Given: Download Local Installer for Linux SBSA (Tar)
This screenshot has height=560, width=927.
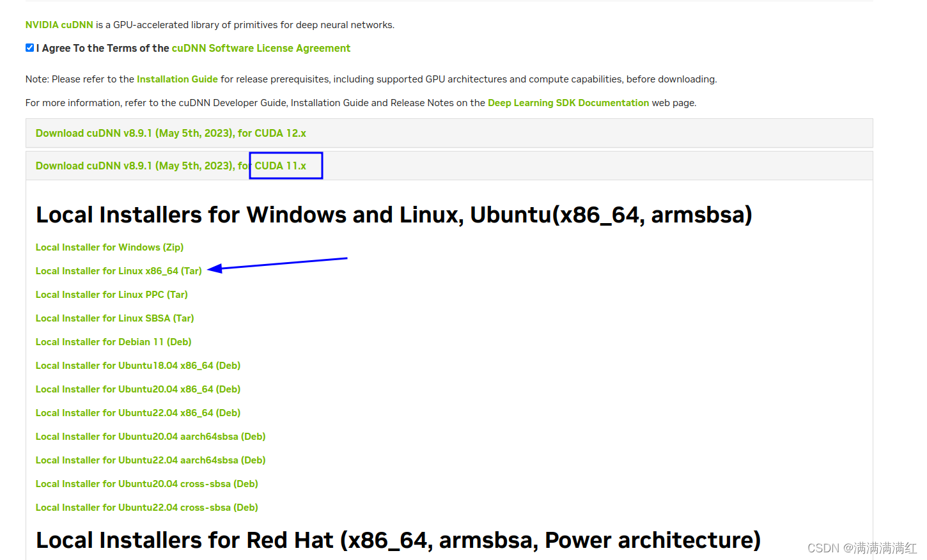Looking at the screenshot, I should [x=115, y=318].
